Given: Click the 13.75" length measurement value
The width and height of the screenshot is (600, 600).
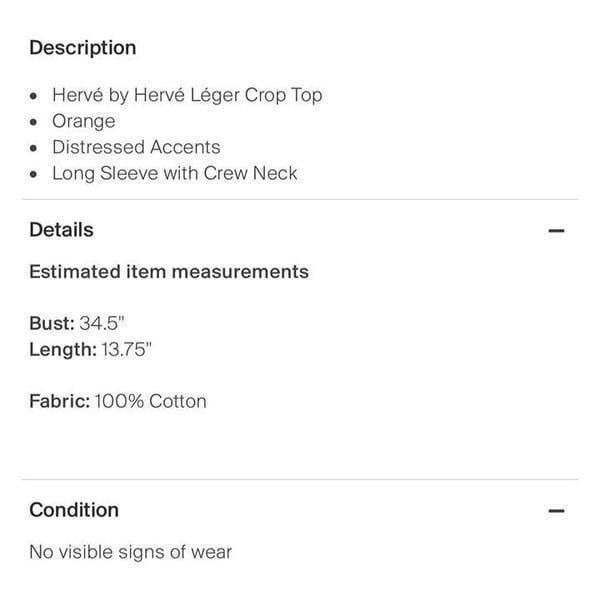Looking at the screenshot, I should [127, 350].
